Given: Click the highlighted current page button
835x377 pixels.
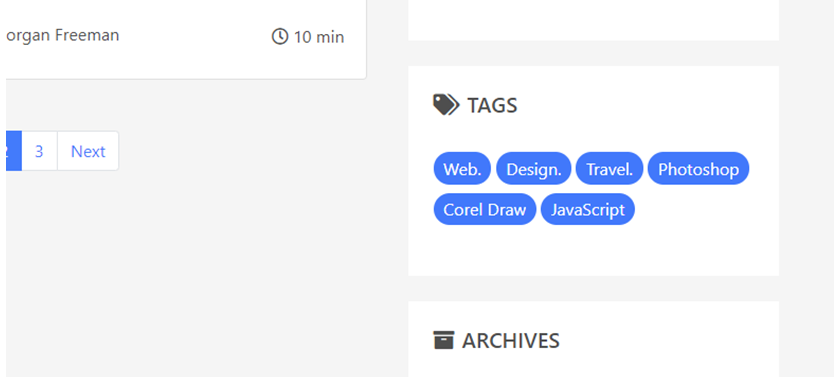Looking at the screenshot, I should [13, 151].
